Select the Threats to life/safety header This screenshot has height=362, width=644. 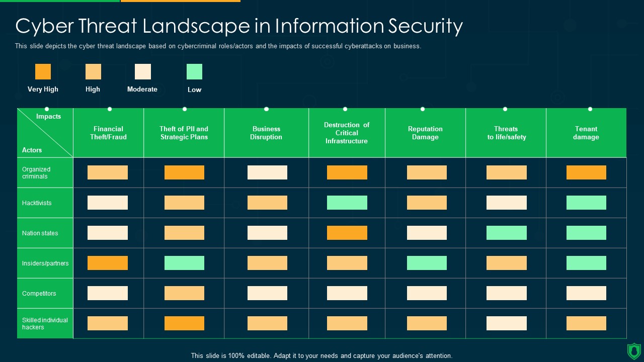pyautogui.click(x=506, y=133)
